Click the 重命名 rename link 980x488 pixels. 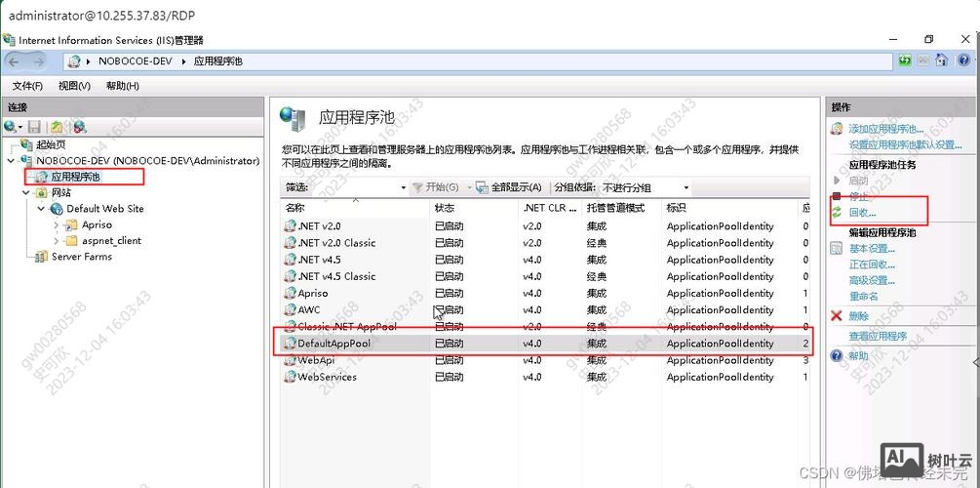click(x=864, y=296)
